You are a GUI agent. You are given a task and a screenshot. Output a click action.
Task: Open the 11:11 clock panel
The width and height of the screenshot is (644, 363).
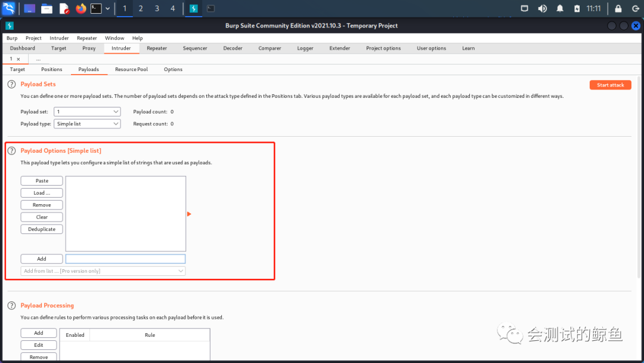(x=593, y=8)
